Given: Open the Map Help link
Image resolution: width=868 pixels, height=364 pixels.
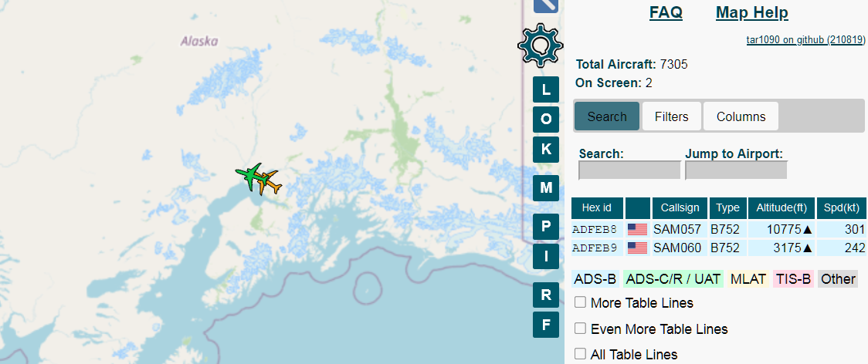Looking at the screenshot, I should (x=751, y=12).
